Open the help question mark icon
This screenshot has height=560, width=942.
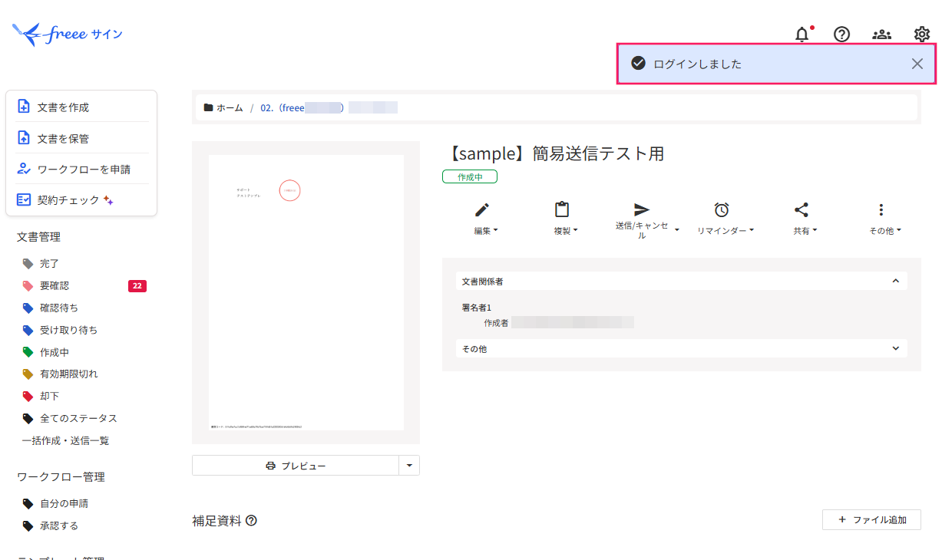click(842, 35)
